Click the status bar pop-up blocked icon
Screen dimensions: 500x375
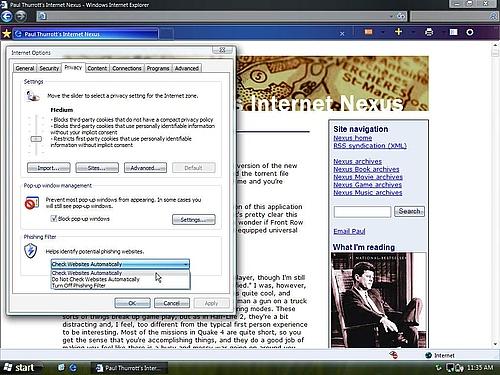pyautogui.click(x=393, y=355)
